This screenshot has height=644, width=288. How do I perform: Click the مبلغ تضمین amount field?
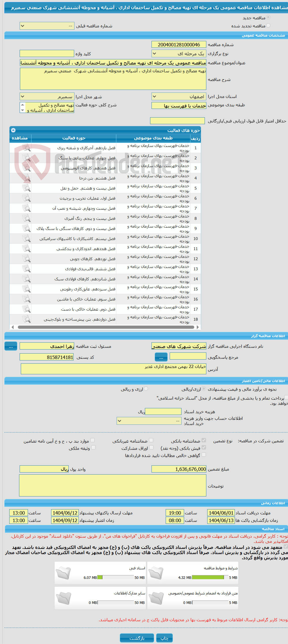[179, 469]
